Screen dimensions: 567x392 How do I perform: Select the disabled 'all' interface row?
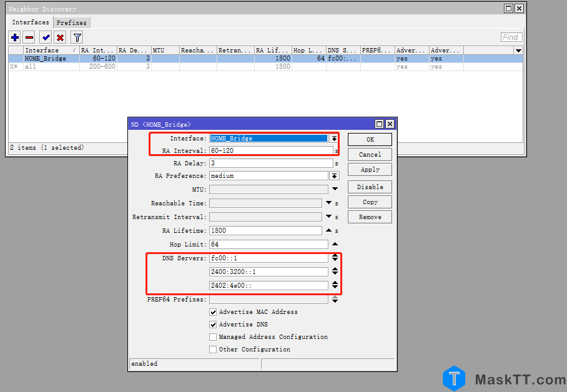pyautogui.click(x=265, y=67)
